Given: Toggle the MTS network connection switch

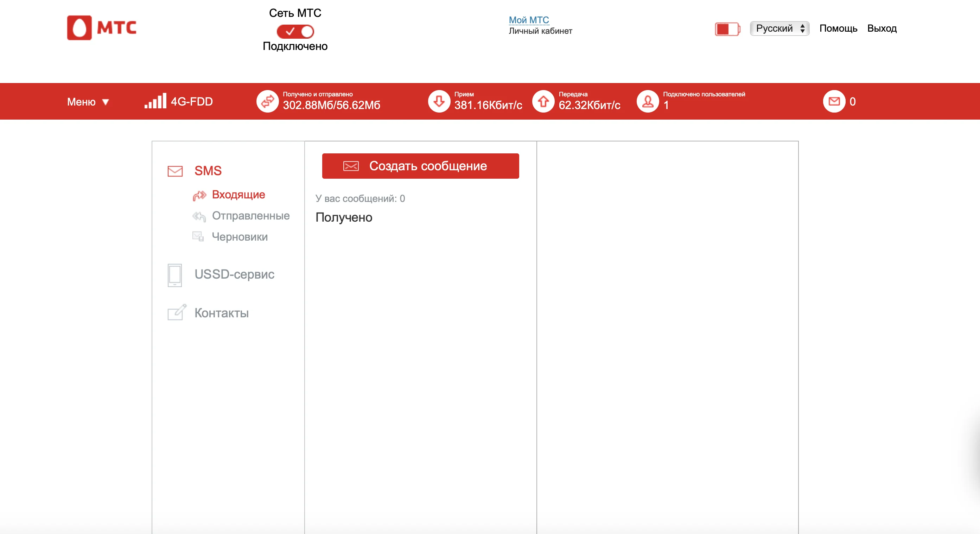Looking at the screenshot, I should 295,32.
